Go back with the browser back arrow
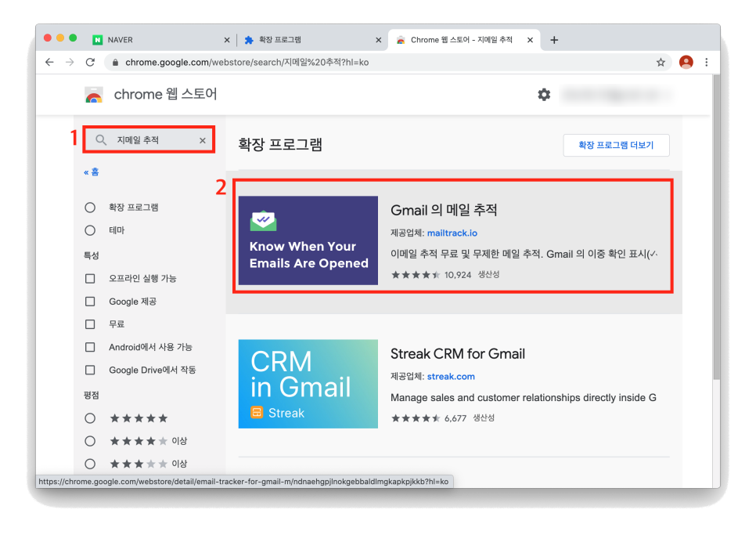 coord(49,62)
